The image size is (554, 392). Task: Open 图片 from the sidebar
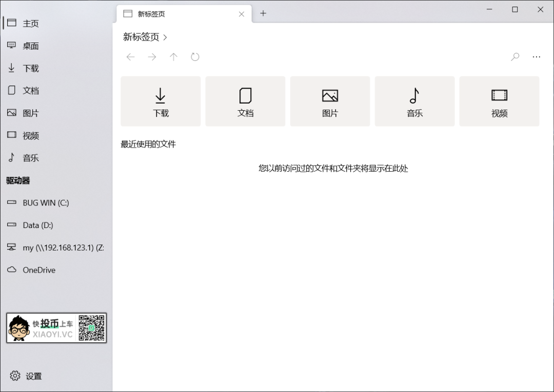(x=56, y=113)
